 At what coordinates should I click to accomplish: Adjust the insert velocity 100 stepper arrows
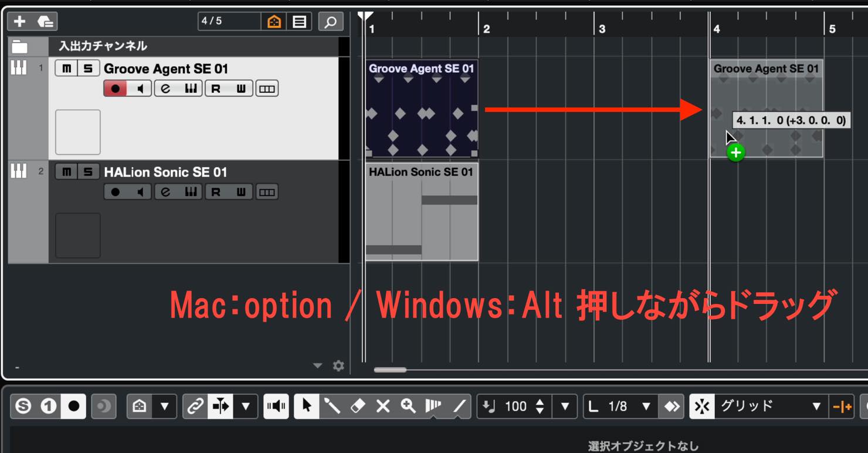(540, 406)
